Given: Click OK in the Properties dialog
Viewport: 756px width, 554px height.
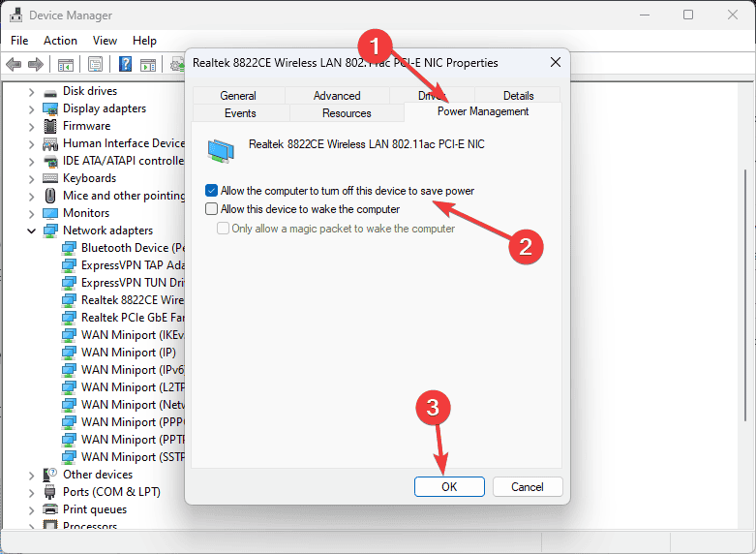Looking at the screenshot, I should click(x=449, y=486).
